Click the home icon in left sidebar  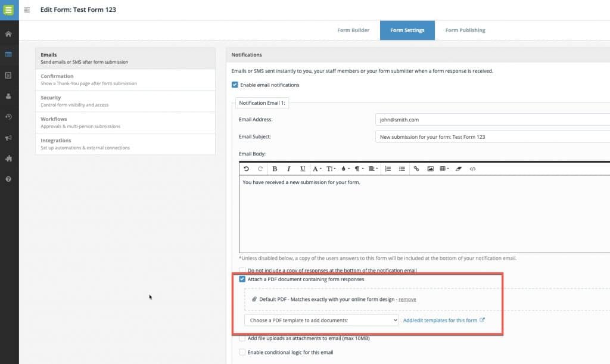(x=8, y=33)
